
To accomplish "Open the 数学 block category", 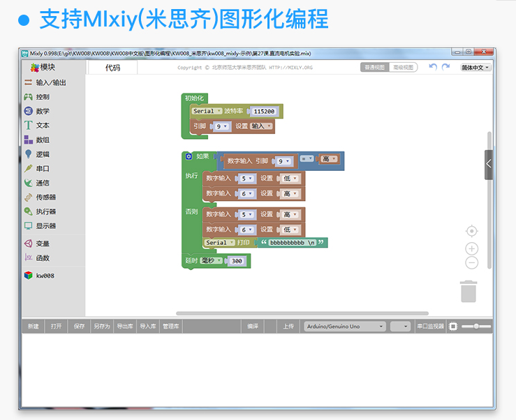I will point(37,111).
